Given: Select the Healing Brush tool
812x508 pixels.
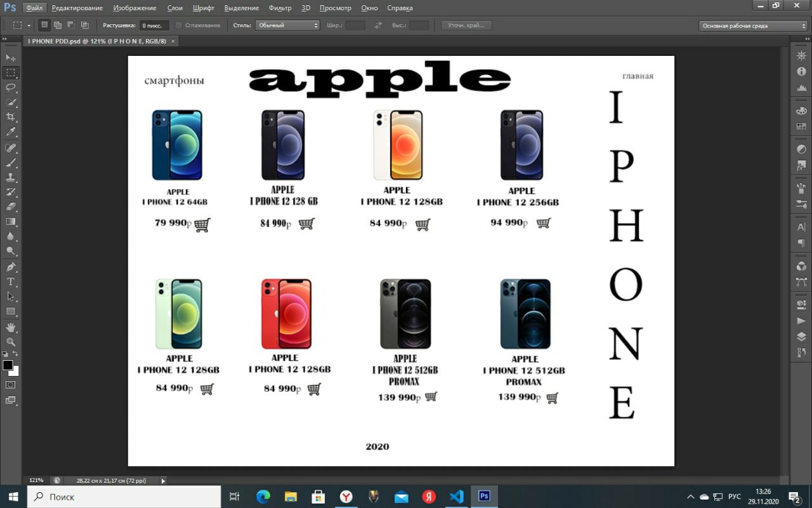Looking at the screenshot, I should coord(11,148).
